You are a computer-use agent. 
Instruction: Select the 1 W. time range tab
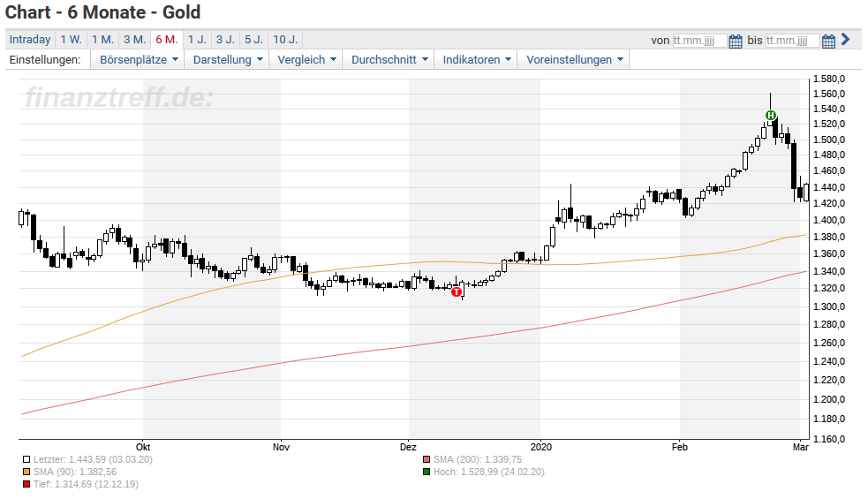(x=71, y=40)
